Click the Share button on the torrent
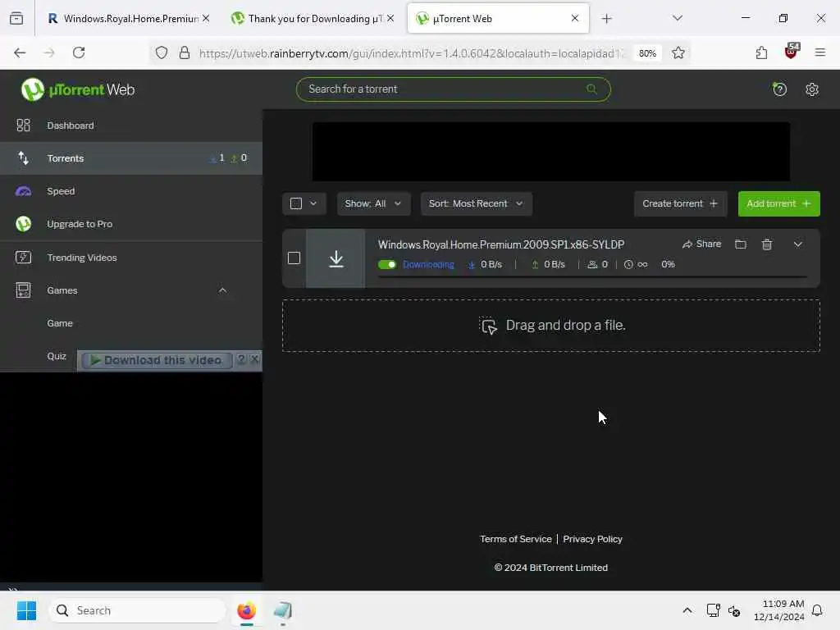840x630 pixels. [x=701, y=244]
